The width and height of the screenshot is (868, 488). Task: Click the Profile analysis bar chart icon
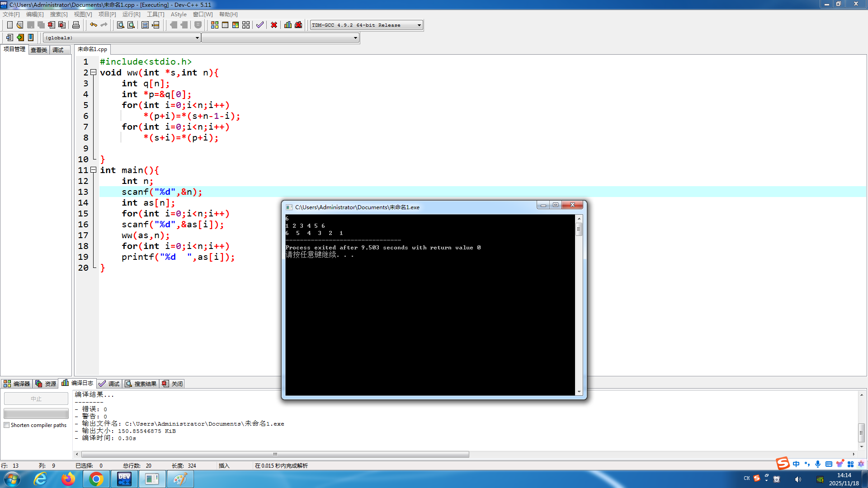(288, 25)
